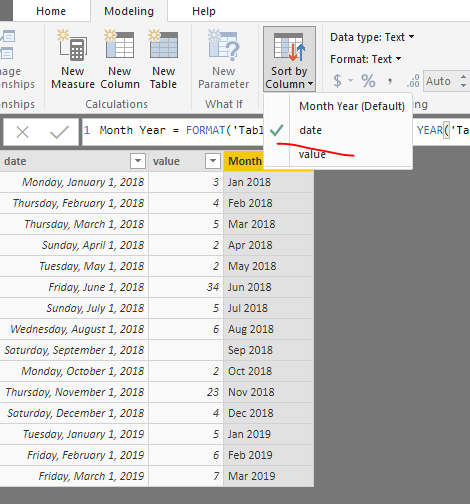This screenshot has height=504, width=470.
Task: Click the Dec 2018 cell
Action: coord(269,413)
